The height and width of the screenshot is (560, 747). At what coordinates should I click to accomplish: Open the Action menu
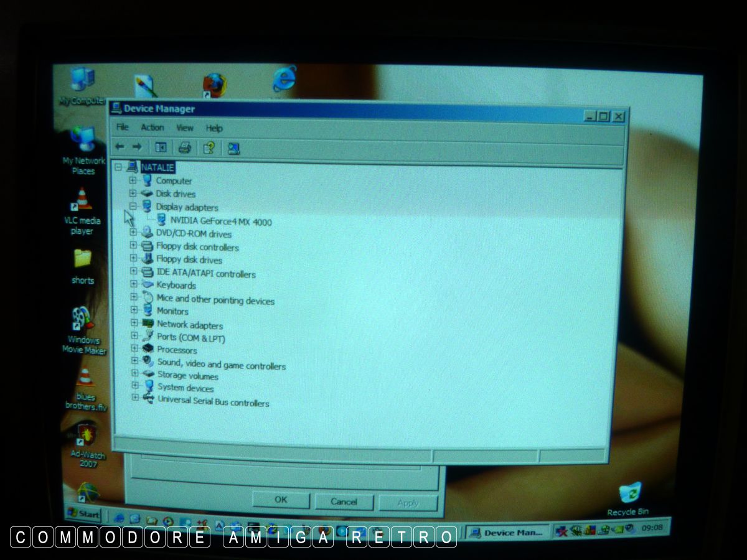(152, 128)
